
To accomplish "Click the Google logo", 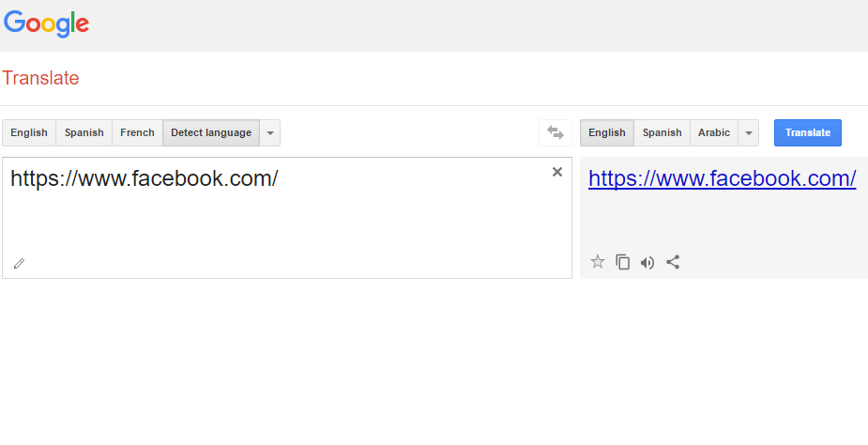I will click(46, 24).
